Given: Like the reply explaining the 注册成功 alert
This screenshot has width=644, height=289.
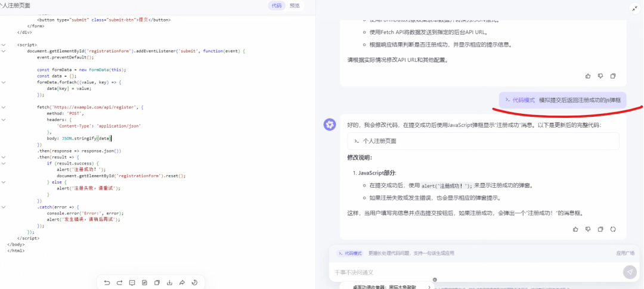Looking at the screenshot, I should (575, 229).
